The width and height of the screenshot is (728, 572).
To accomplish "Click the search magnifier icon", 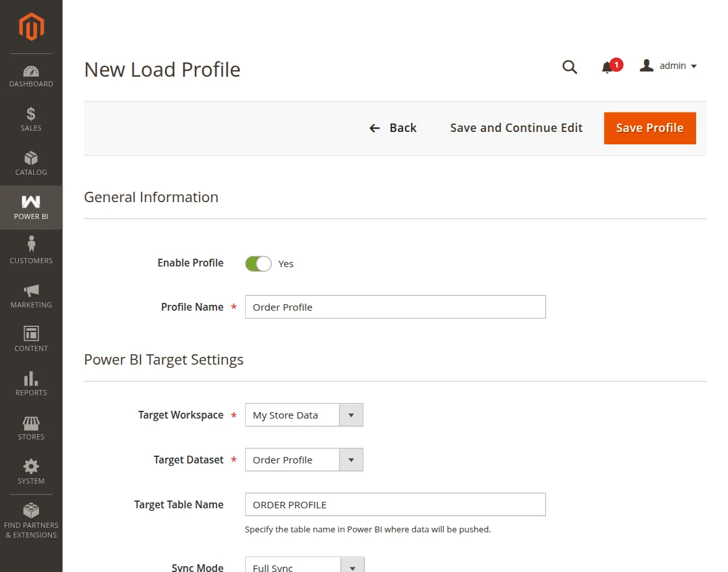I will point(569,67).
